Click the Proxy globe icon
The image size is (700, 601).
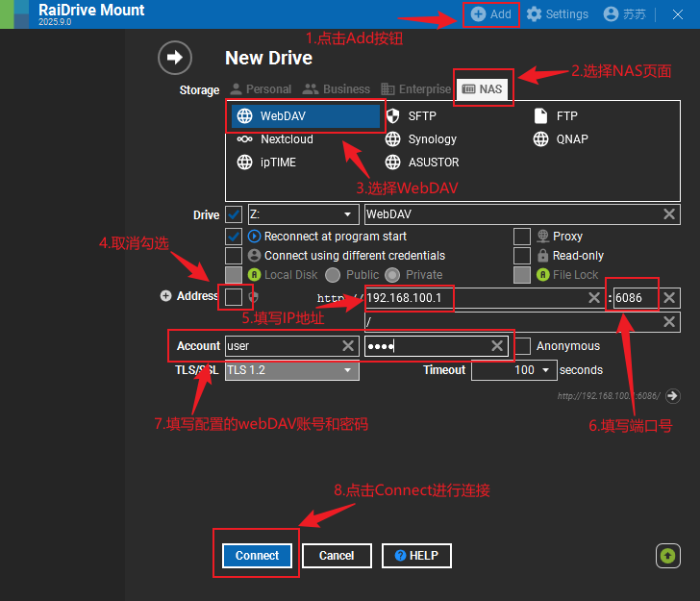(543, 236)
